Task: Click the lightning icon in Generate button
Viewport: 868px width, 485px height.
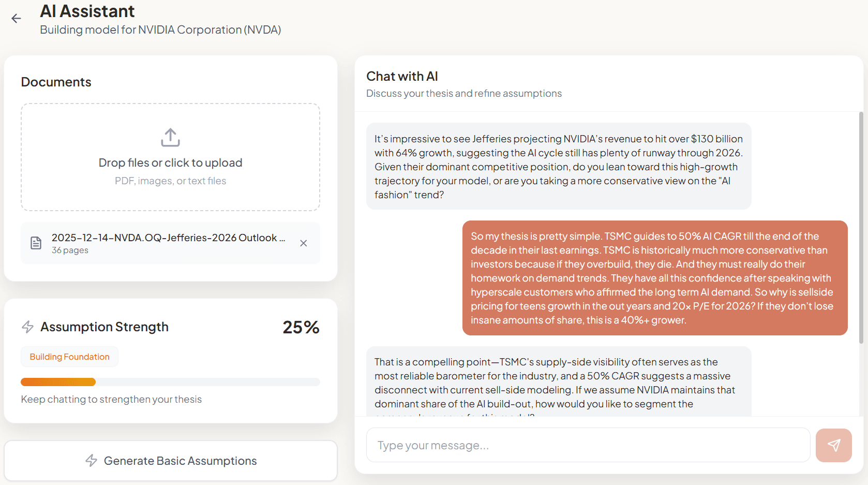Action: pos(92,461)
